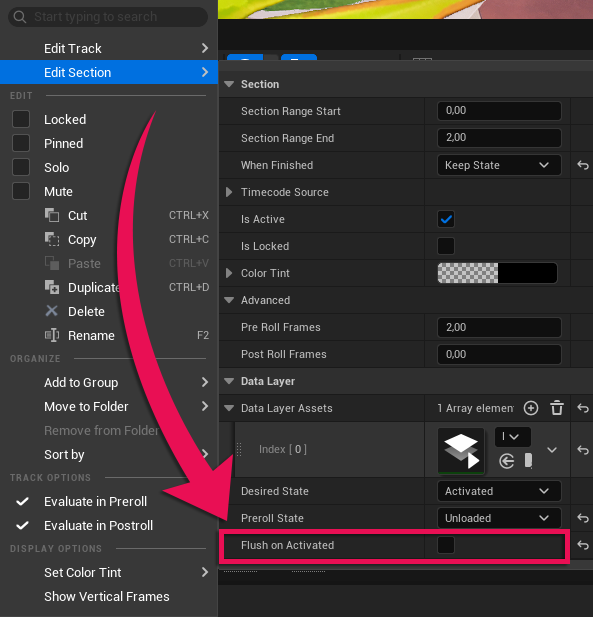Open the When Finished dropdown
The image size is (593, 617).
pyautogui.click(x=499, y=165)
